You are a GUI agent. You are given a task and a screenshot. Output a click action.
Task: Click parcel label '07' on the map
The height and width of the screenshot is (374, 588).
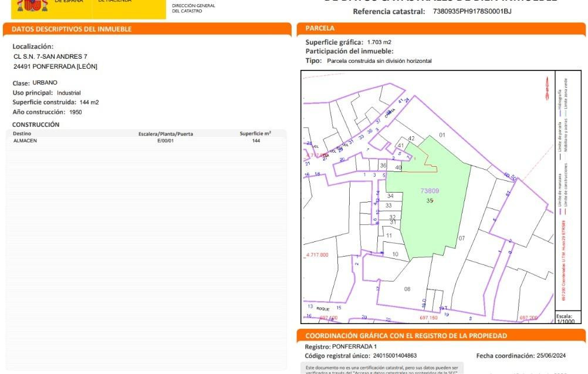[x=462, y=238]
